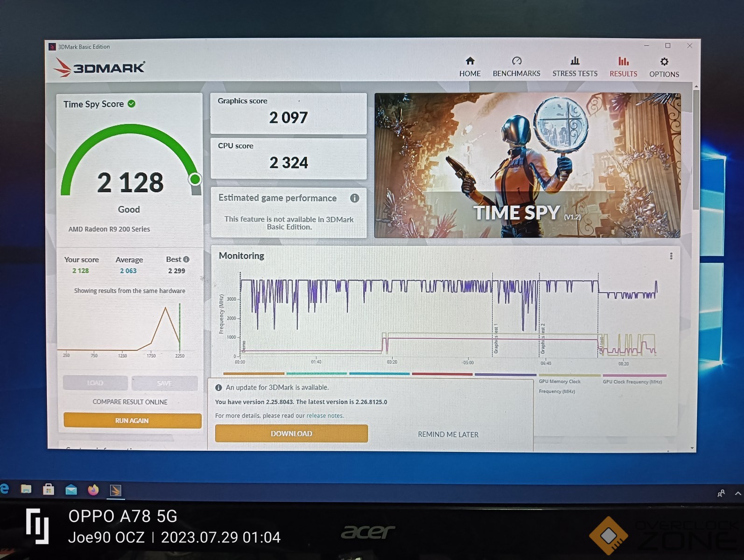
Task: Click the scrollbar up arrow
Action: [x=696, y=86]
